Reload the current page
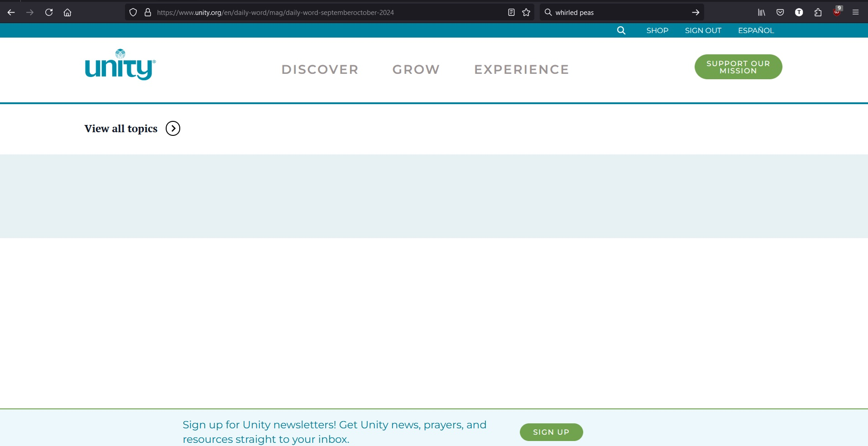The width and height of the screenshot is (868, 446). tap(49, 13)
